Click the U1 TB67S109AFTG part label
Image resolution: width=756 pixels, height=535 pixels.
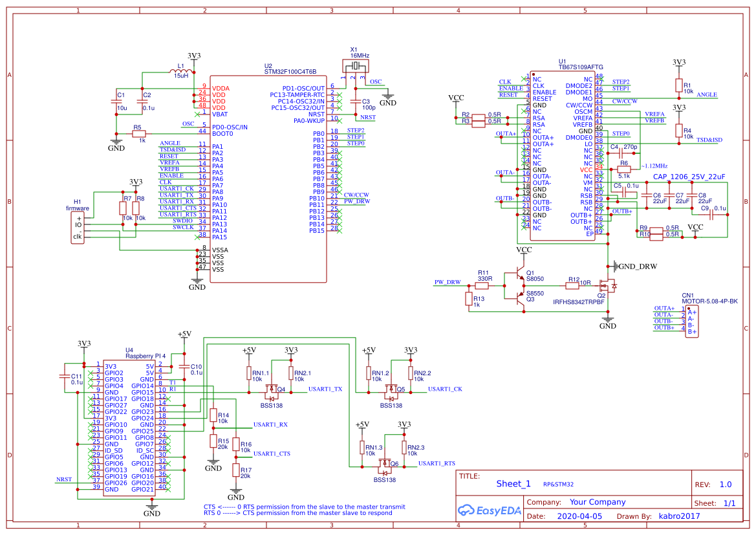click(580, 67)
